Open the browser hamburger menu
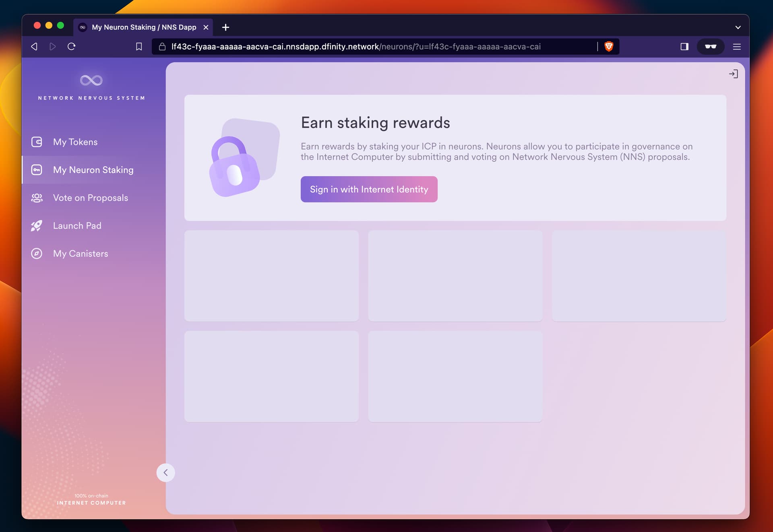This screenshot has width=773, height=532. point(737,47)
